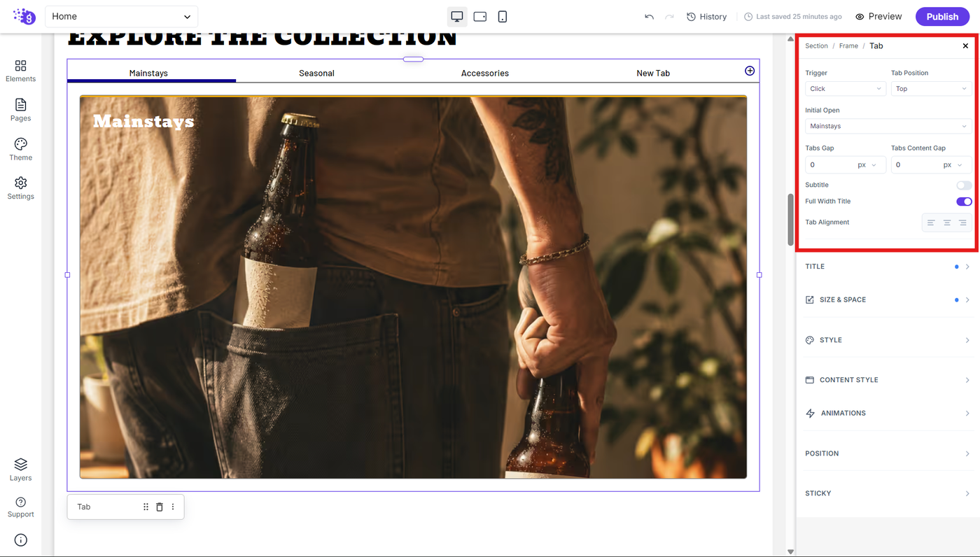This screenshot has height=557, width=980.
Task: Open the Layers panel icon
Action: click(x=20, y=465)
